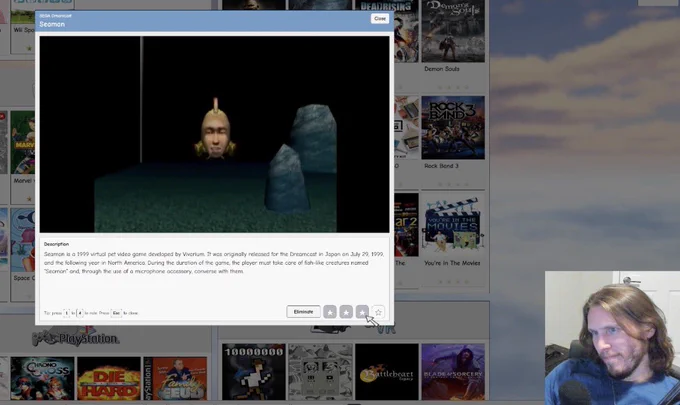This screenshot has width=680, height=405.
Task: Open the Family Feud game cover
Action: (x=175, y=379)
